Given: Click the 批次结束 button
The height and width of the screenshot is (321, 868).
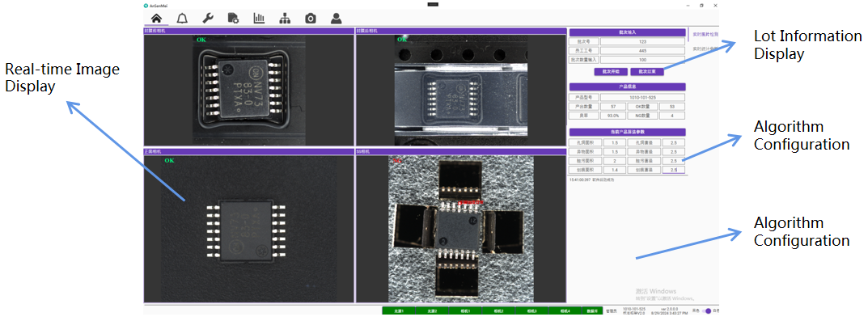Looking at the screenshot, I should coord(646,71).
